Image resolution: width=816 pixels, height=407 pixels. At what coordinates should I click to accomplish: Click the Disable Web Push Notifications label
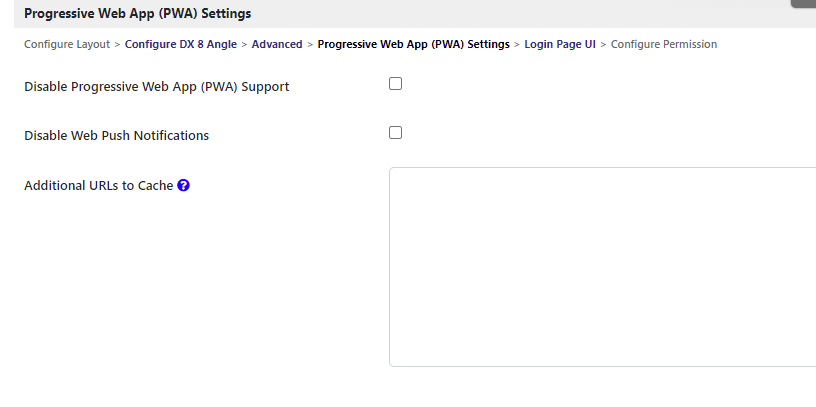click(116, 136)
